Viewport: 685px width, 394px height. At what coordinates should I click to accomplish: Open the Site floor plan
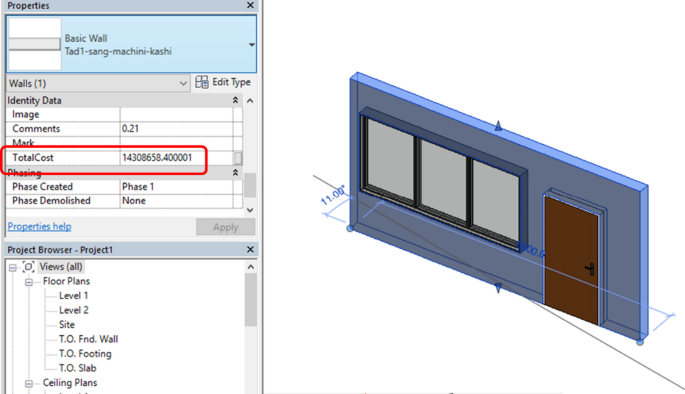(x=67, y=325)
